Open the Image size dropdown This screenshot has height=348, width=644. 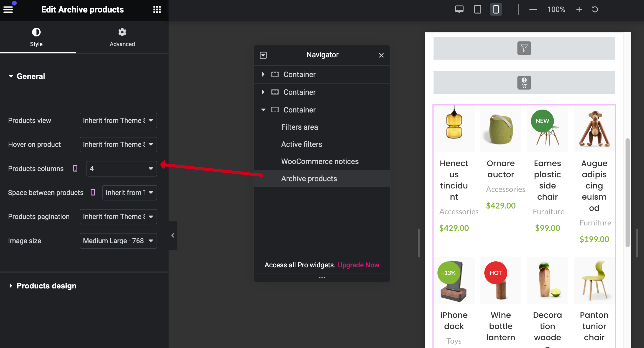tap(118, 241)
